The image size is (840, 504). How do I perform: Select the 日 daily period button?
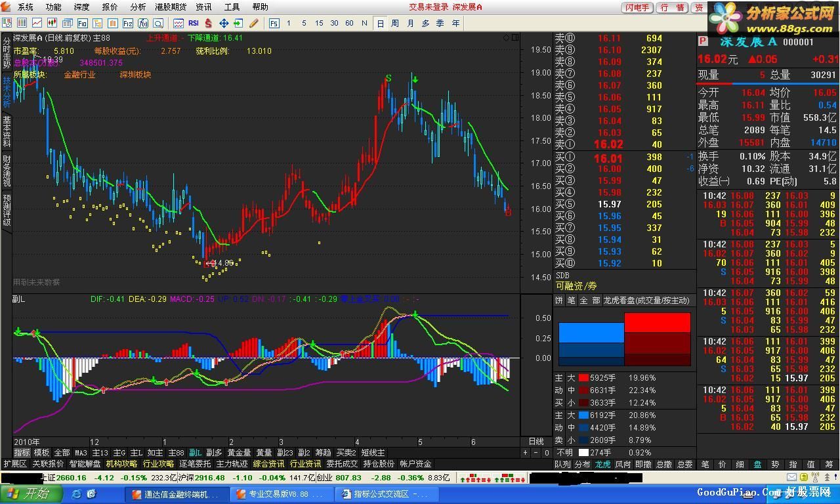[380, 23]
